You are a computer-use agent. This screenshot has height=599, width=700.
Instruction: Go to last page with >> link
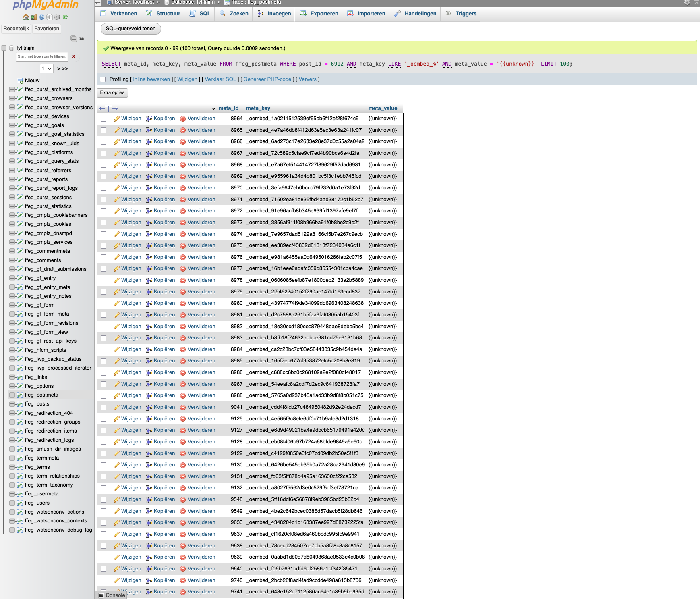point(65,69)
